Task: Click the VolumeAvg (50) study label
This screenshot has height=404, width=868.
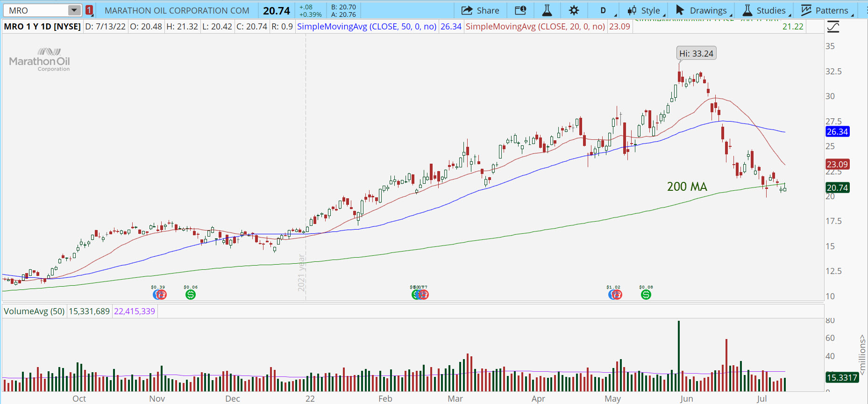Action: point(34,311)
